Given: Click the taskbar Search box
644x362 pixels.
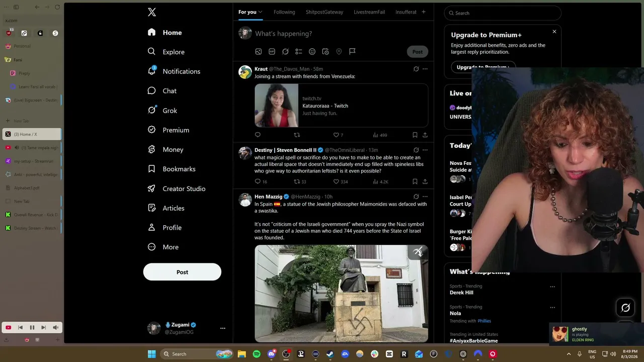Looking at the screenshot, I should [x=197, y=354].
